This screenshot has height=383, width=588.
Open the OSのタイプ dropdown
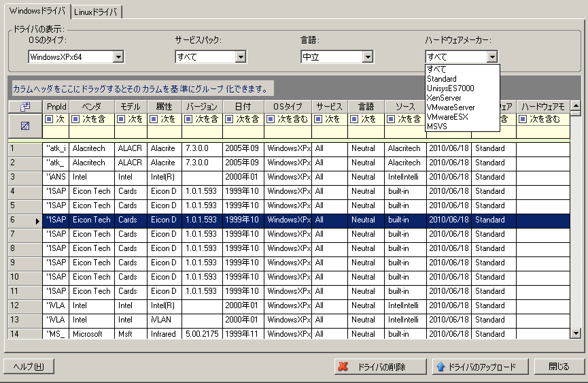tap(118, 57)
